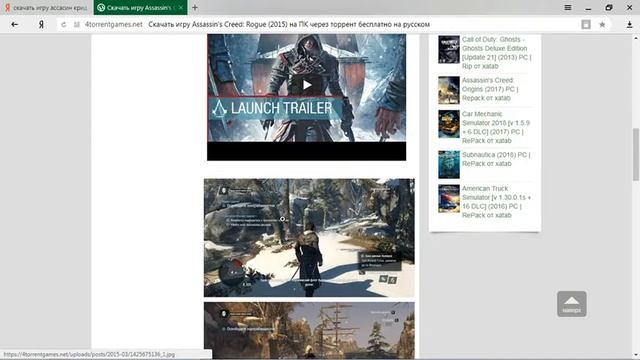Image resolution: width=640 pixels, height=360 pixels.
Task: Open the ship harbor gameplay screenshot
Action: 309,331
